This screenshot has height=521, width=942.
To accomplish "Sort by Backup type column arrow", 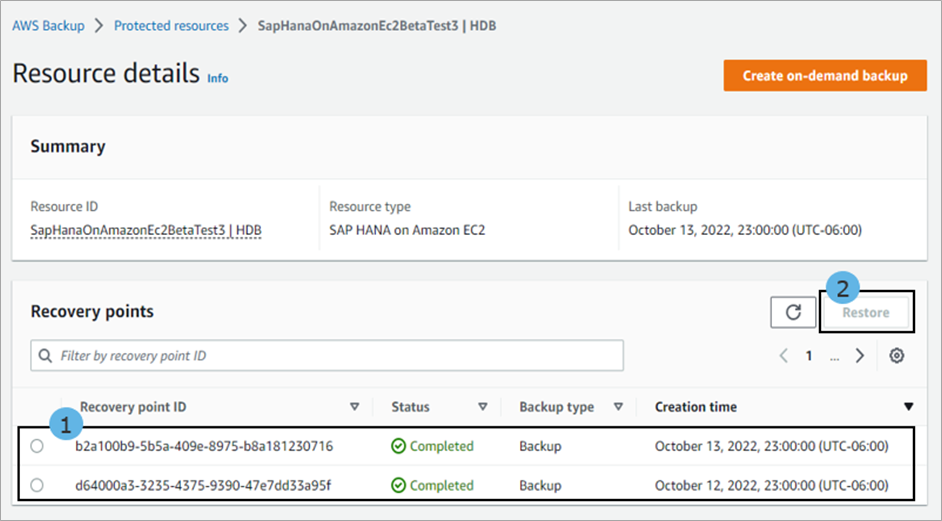I will pyautogui.click(x=618, y=407).
